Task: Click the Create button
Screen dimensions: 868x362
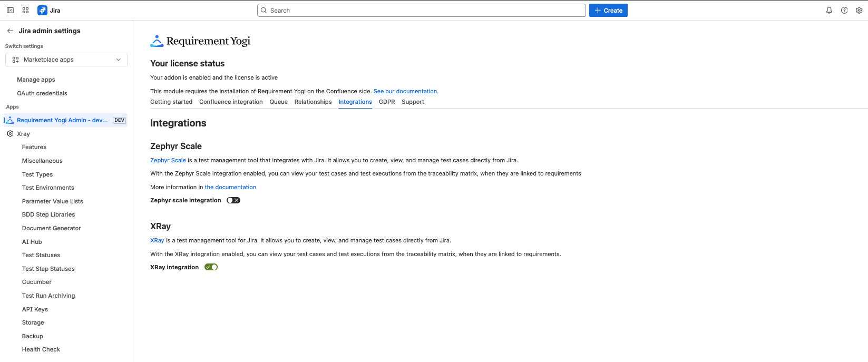Action: tap(608, 11)
